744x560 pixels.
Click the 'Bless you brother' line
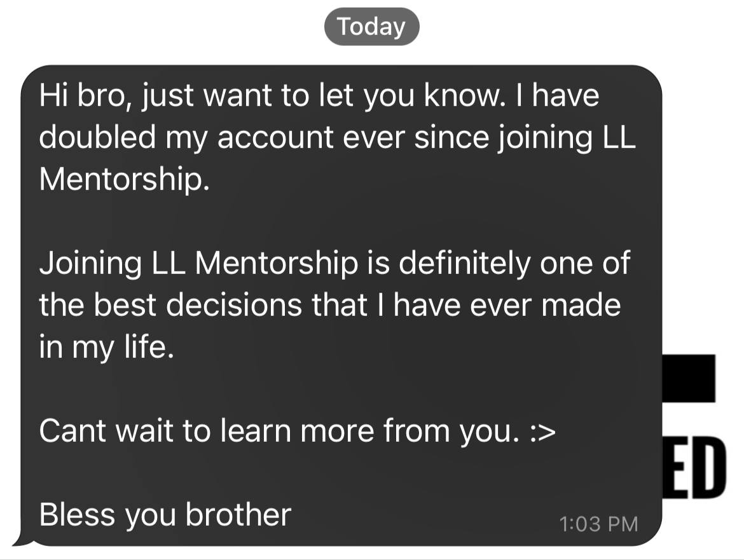click(165, 515)
